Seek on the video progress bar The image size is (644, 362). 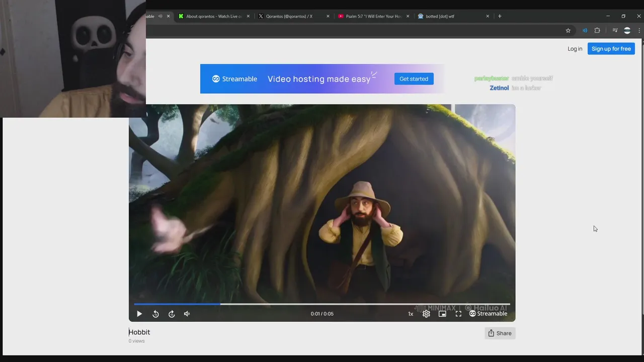[x=322, y=304]
